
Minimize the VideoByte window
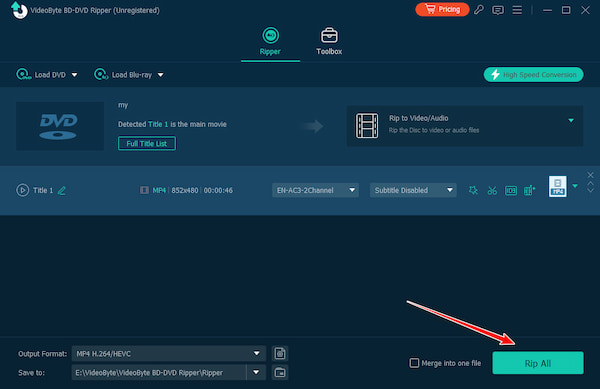point(547,10)
